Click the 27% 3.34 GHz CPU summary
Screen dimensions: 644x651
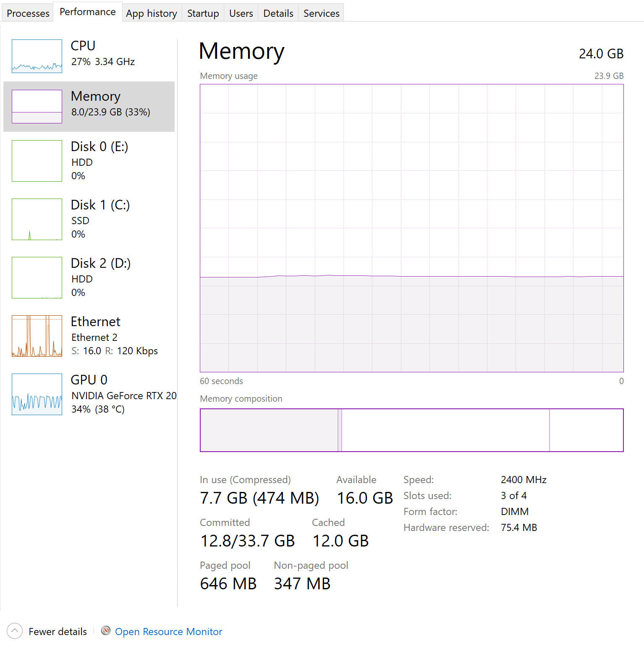103,62
